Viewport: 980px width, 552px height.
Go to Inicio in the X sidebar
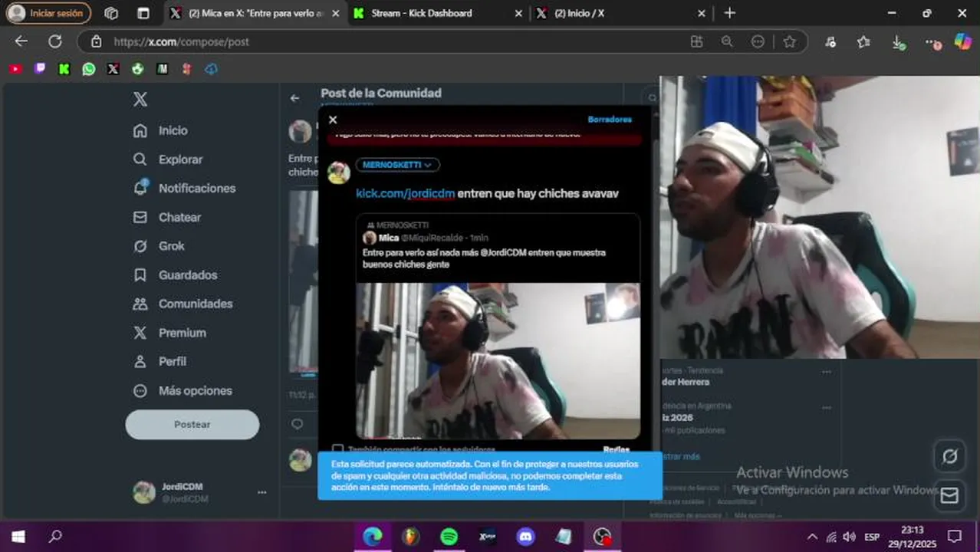click(x=160, y=130)
